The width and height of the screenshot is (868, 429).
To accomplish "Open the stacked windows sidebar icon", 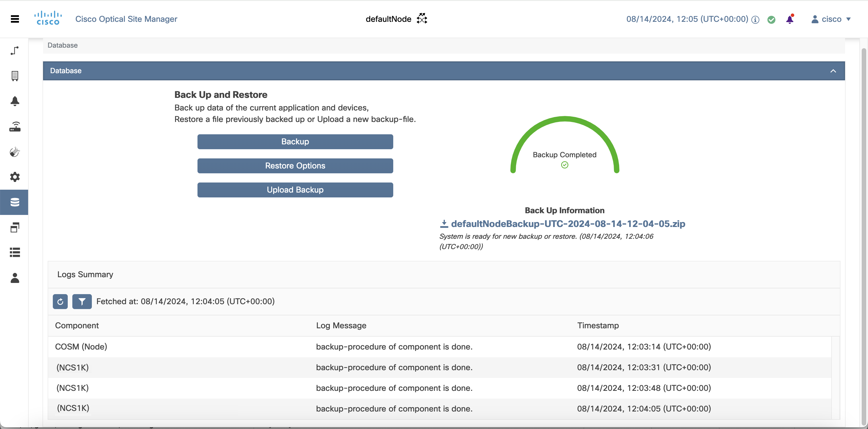I will [15, 227].
